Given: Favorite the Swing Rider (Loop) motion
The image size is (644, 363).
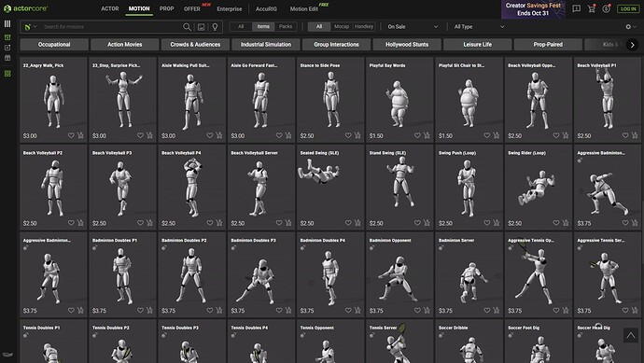Looking at the screenshot, I should (x=556, y=223).
